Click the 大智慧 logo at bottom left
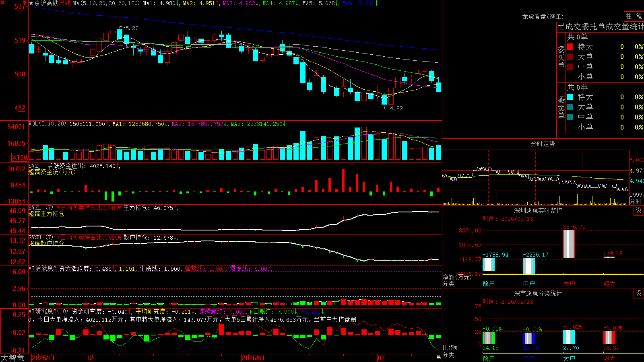 [12, 358]
